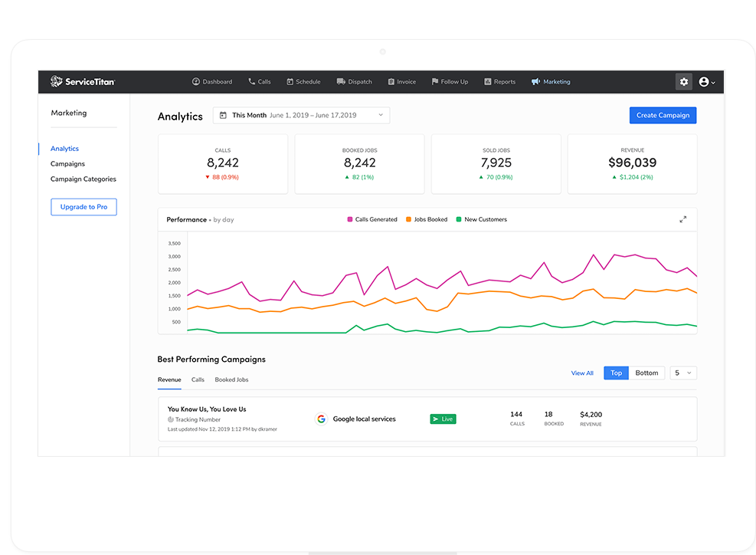Screen dimensions: 756x555
Task: Open Reports in the nav bar
Action: (x=500, y=81)
